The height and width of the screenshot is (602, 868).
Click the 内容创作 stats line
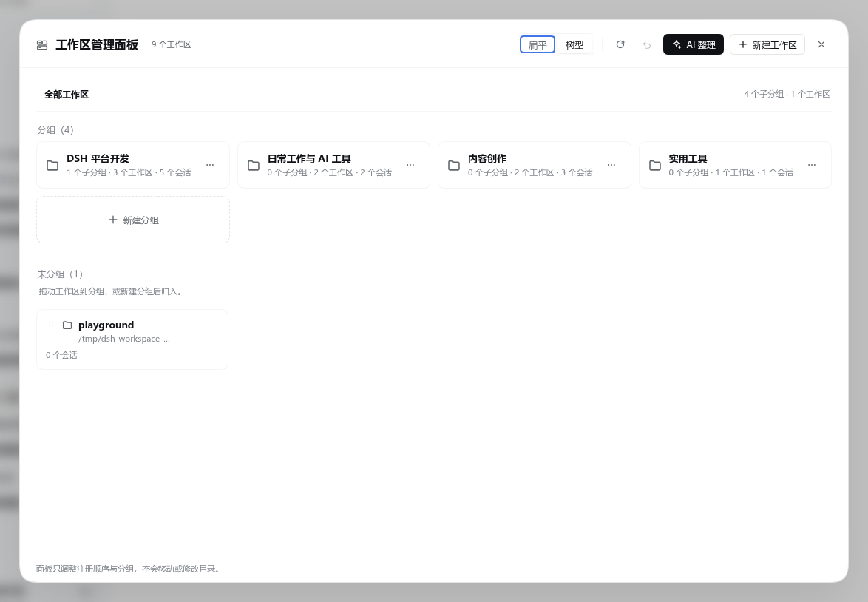point(530,172)
